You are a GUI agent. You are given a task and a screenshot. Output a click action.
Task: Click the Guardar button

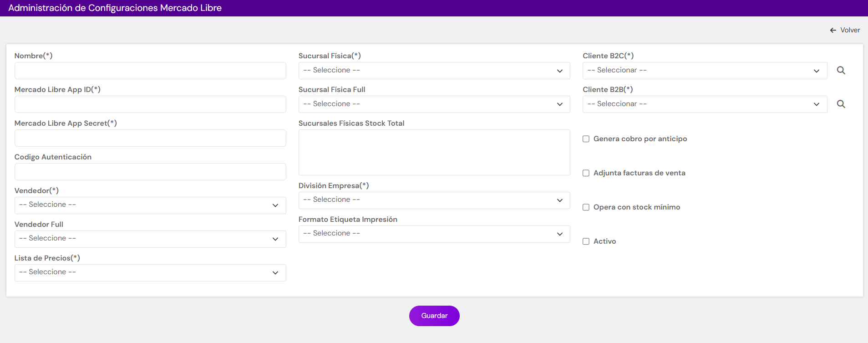(434, 316)
